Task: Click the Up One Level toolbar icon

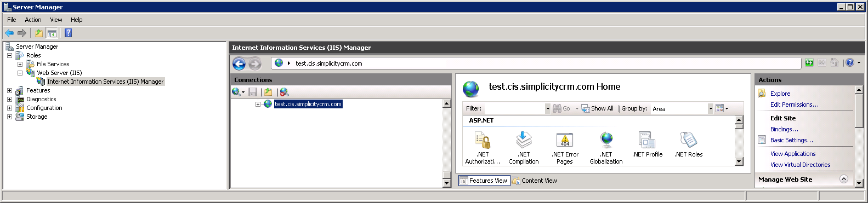Action: [x=39, y=33]
